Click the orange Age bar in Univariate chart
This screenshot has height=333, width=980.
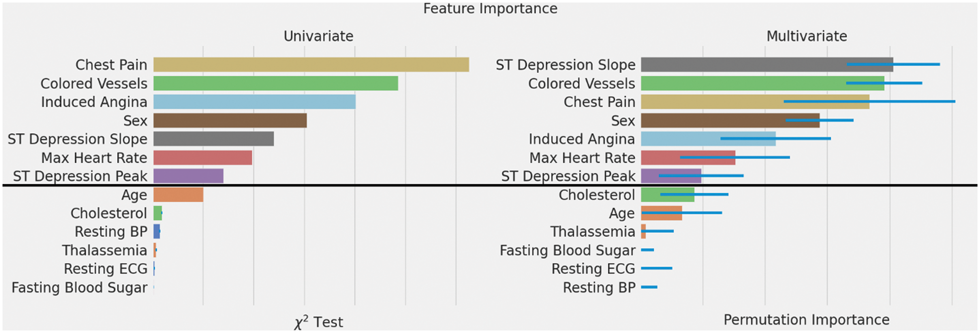178,195
